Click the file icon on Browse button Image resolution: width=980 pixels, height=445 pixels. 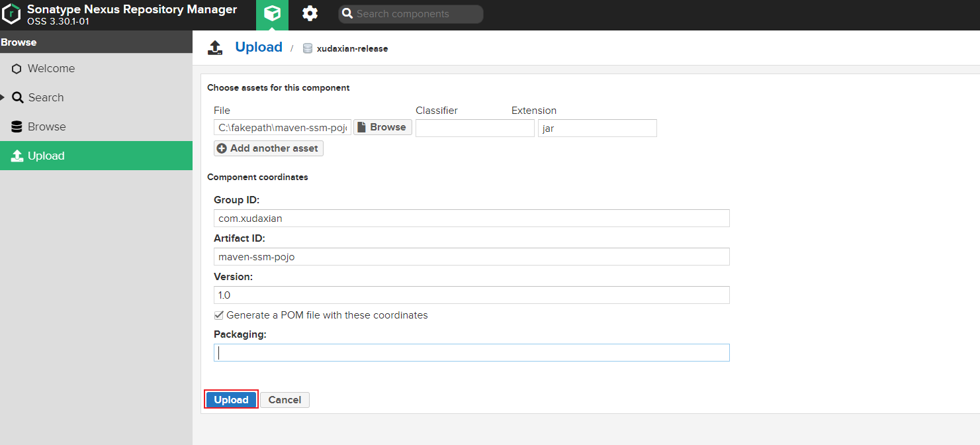pos(362,127)
